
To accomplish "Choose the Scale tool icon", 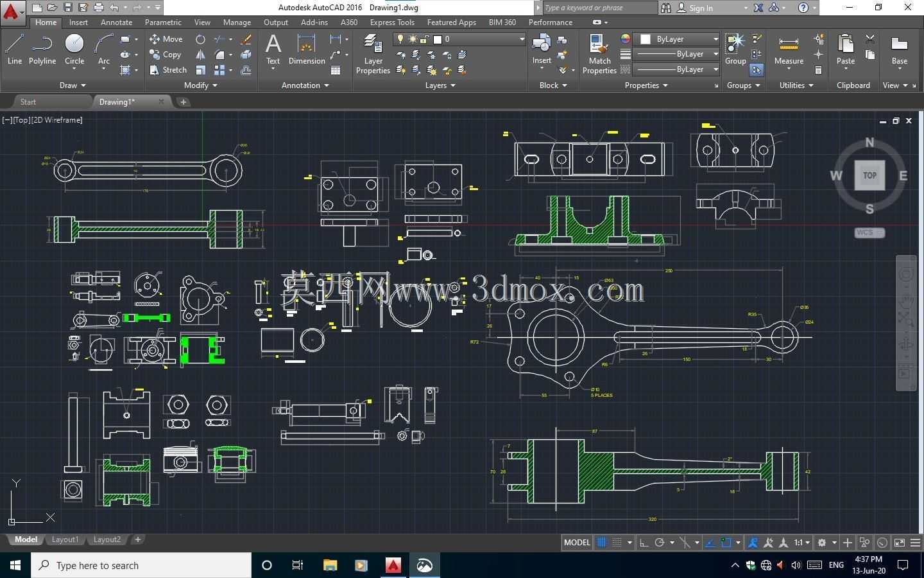I will 201,69.
